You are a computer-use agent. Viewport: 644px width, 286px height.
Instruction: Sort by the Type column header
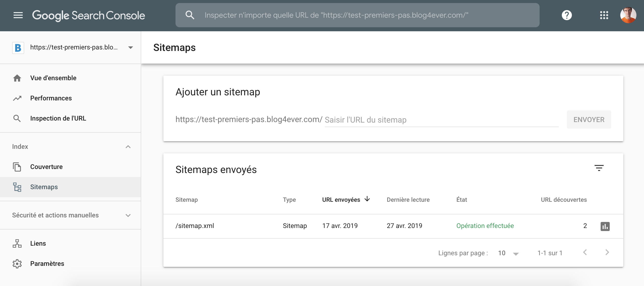289,200
